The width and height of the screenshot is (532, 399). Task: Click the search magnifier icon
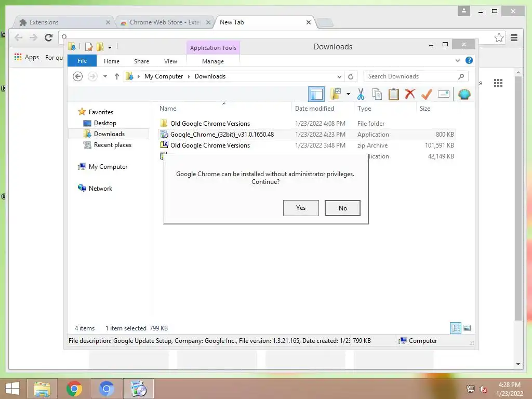pos(461,76)
